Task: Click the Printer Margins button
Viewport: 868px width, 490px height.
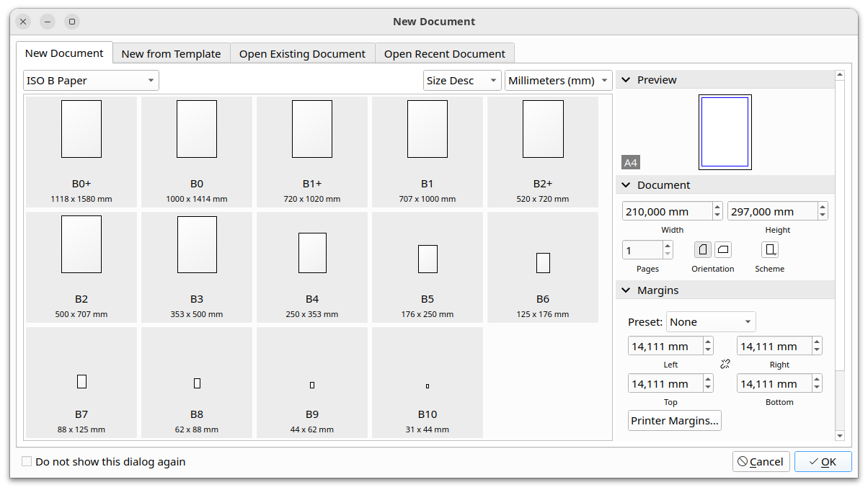Action: [x=674, y=421]
